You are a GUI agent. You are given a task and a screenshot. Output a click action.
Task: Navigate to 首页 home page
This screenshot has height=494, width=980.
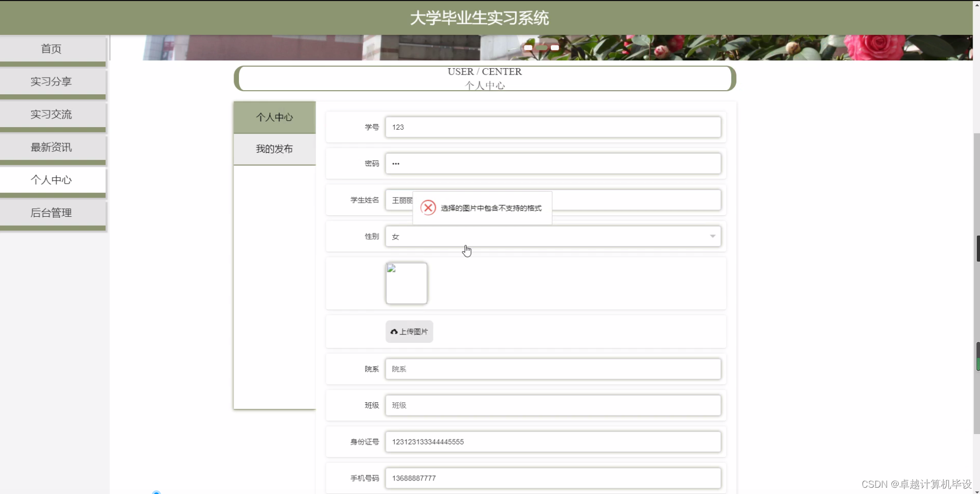pyautogui.click(x=51, y=48)
